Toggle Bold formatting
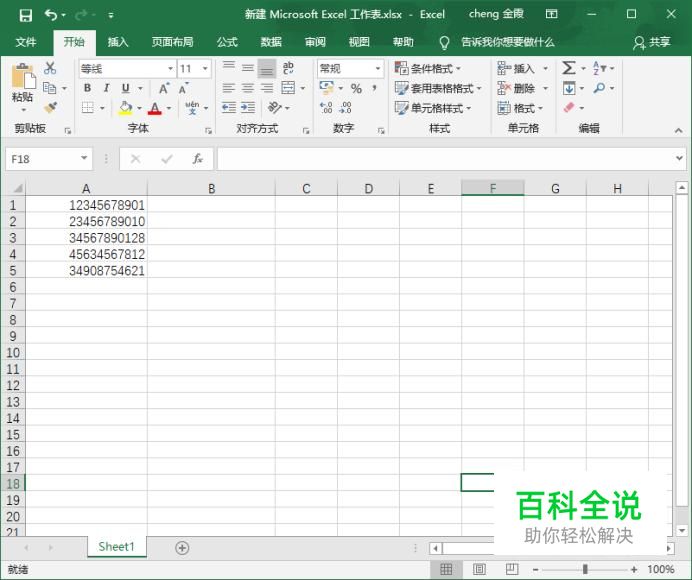692x580 pixels. click(x=87, y=88)
